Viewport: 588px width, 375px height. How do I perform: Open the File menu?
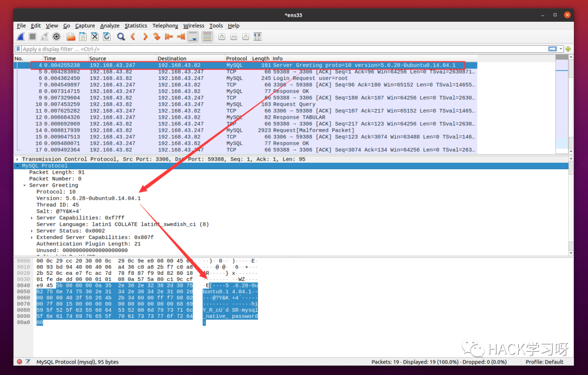pyautogui.click(x=21, y=26)
